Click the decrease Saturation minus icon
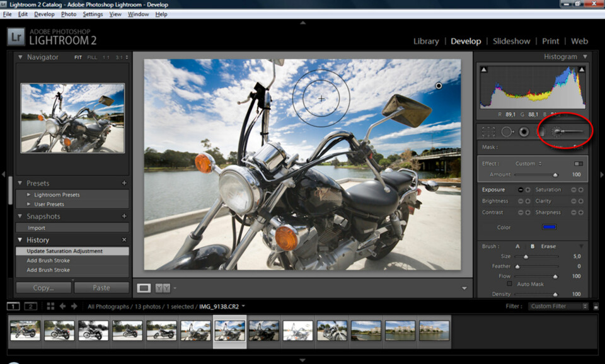605x364 pixels. (x=573, y=190)
